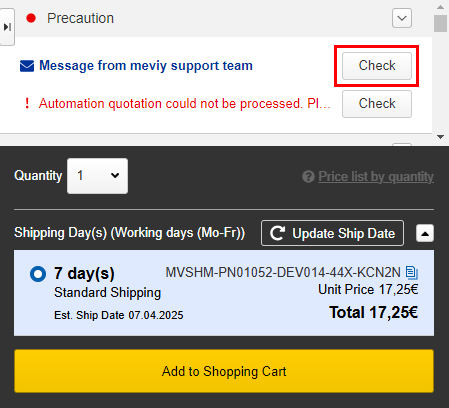Open Price list by quantity link

click(376, 176)
